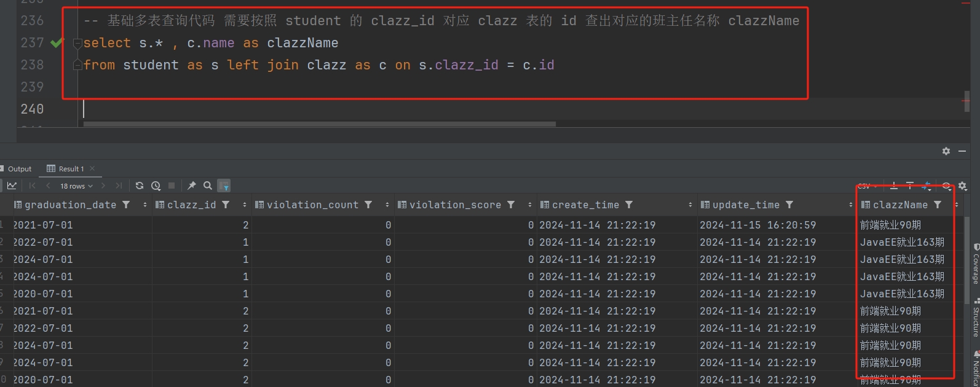Switch to the Output tab
The width and height of the screenshot is (980, 387).
[19, 169]
